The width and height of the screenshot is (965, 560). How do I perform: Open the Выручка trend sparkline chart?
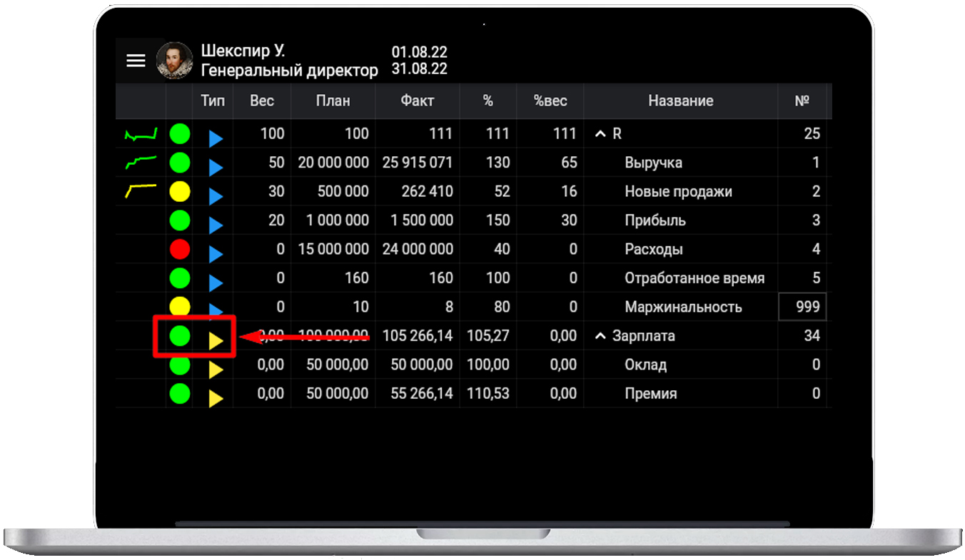coord(141,163)
